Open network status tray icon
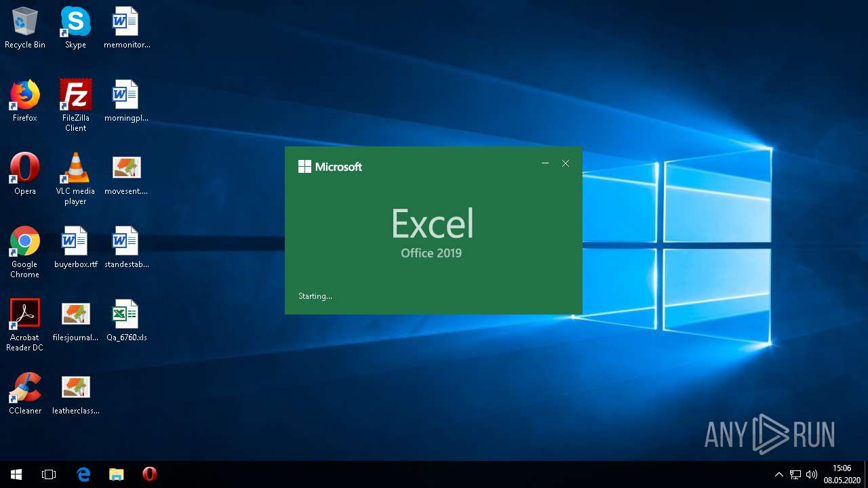 795,474
